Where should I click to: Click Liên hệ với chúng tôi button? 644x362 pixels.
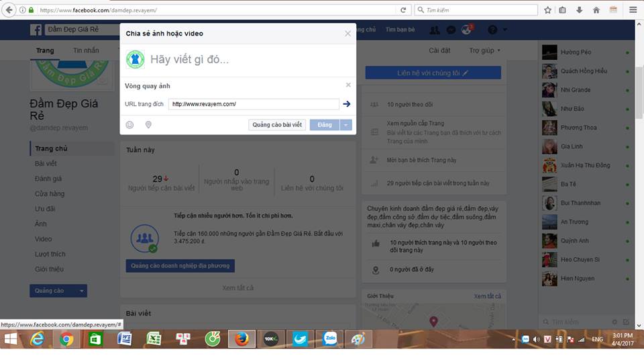tap(433, 73)
